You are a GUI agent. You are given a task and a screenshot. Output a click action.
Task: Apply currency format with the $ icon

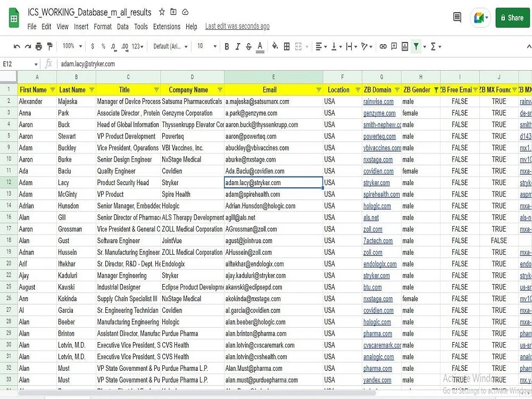tap(93, 46)
